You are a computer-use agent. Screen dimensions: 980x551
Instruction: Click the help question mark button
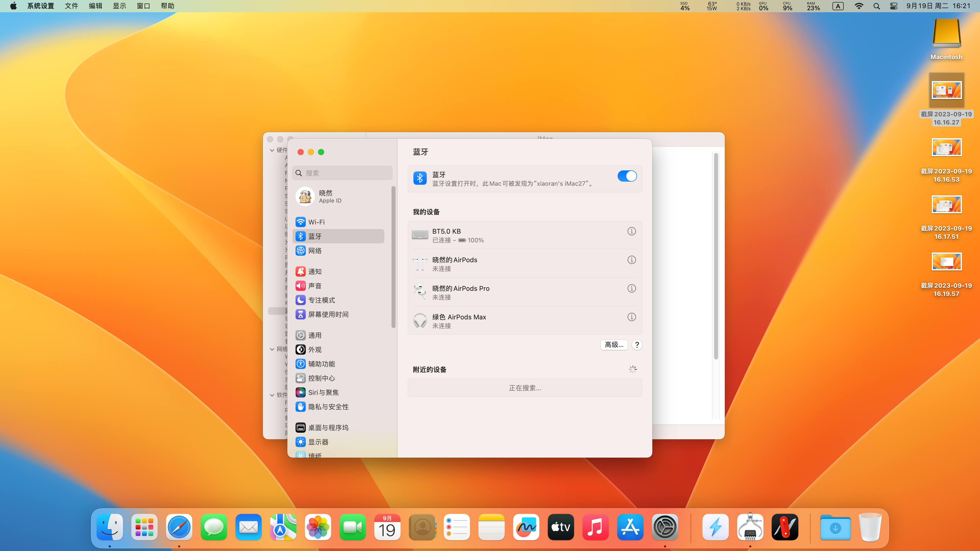click(x=637, y=345)
